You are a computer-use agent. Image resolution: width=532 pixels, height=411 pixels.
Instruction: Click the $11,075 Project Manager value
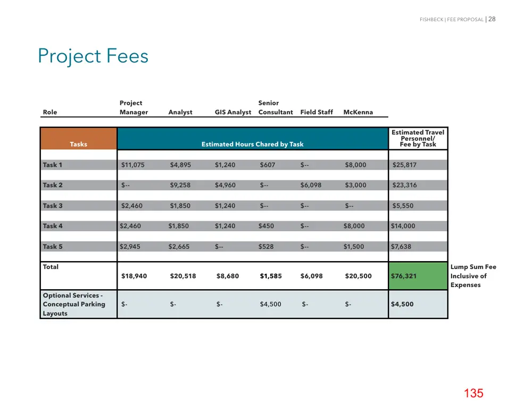click(x=132, y=165)
